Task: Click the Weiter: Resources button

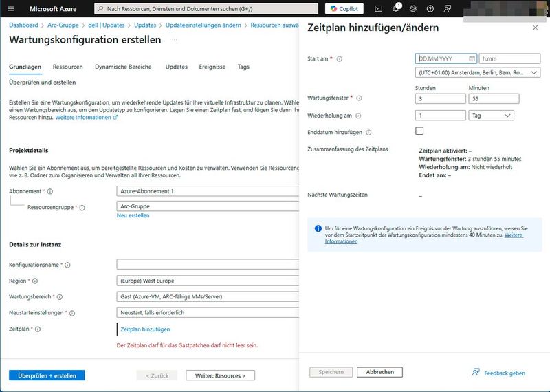Action: point(220,375)
